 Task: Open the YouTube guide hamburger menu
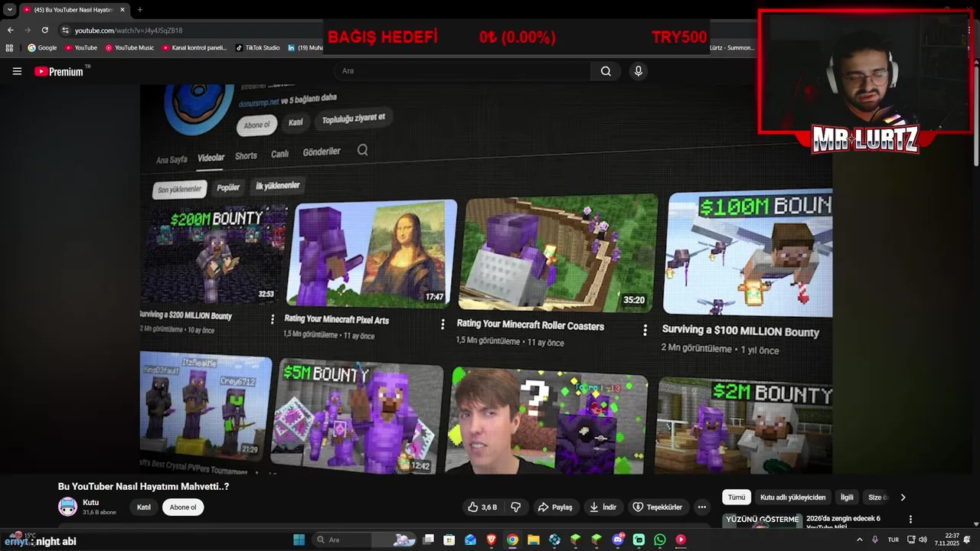tap(17, 71)
